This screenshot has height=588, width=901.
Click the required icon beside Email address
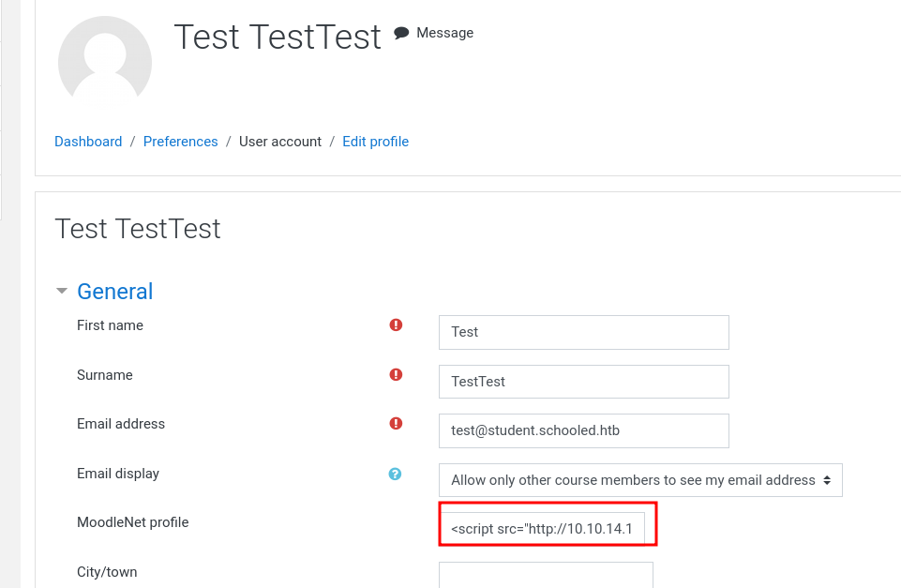point(396,423)
